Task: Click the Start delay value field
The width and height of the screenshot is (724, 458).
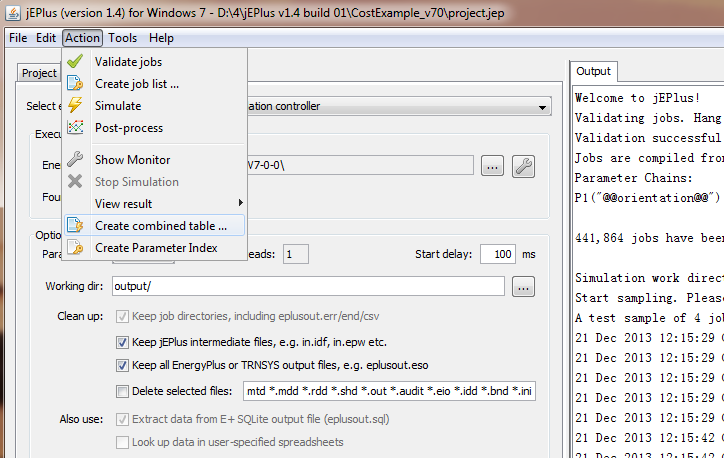Action: (x=498, y=254)
